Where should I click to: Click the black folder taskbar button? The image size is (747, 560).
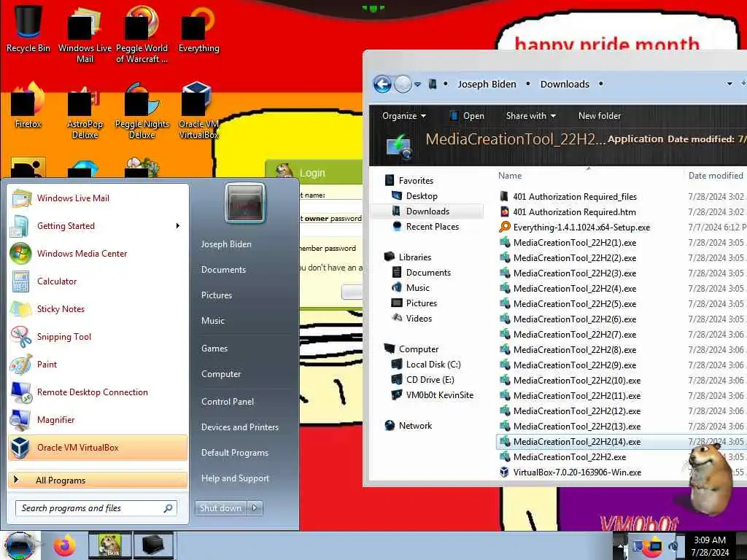tap(153, 545)
